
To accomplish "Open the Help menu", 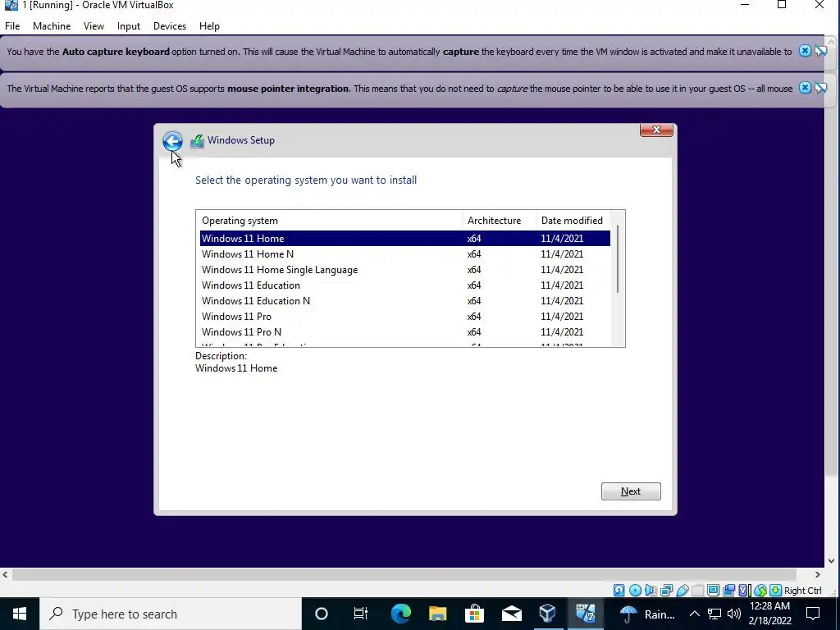I will (209, 25).
